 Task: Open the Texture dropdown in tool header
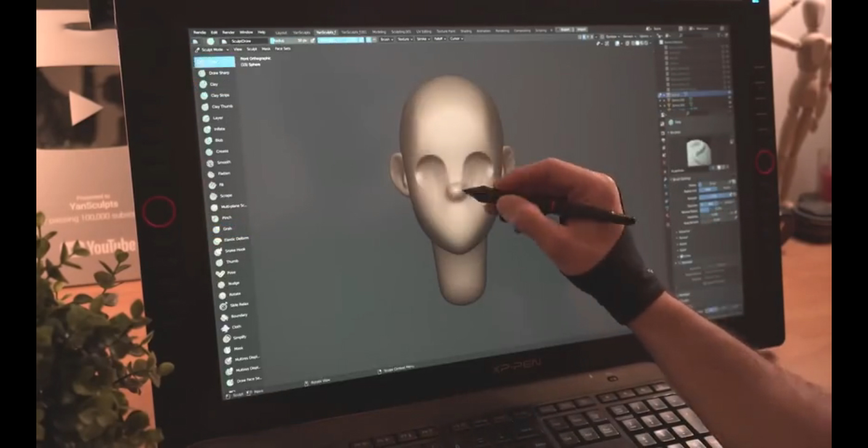coord(404,39)
